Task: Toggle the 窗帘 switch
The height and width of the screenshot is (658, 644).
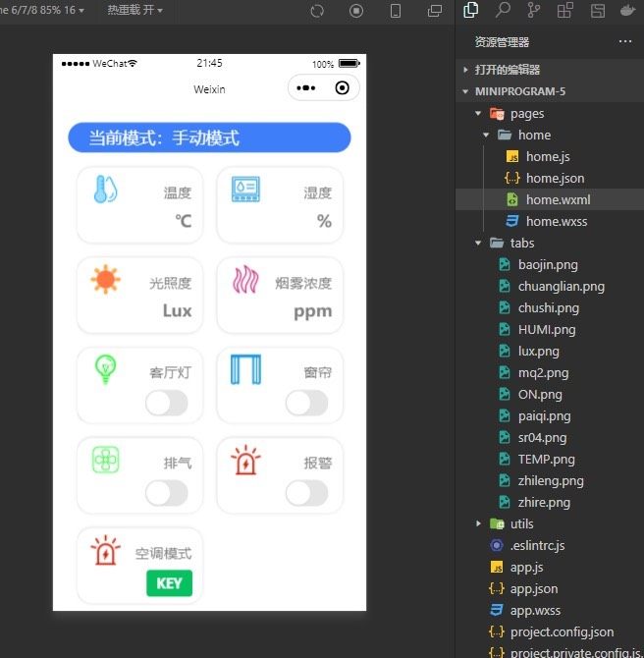Action: (x=306, y=403)
